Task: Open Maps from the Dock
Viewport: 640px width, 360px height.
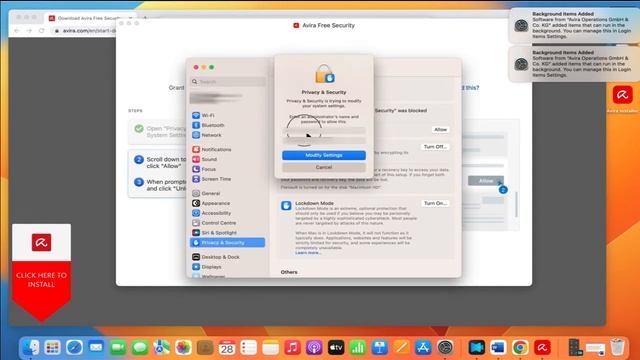Action: (162, 347)
